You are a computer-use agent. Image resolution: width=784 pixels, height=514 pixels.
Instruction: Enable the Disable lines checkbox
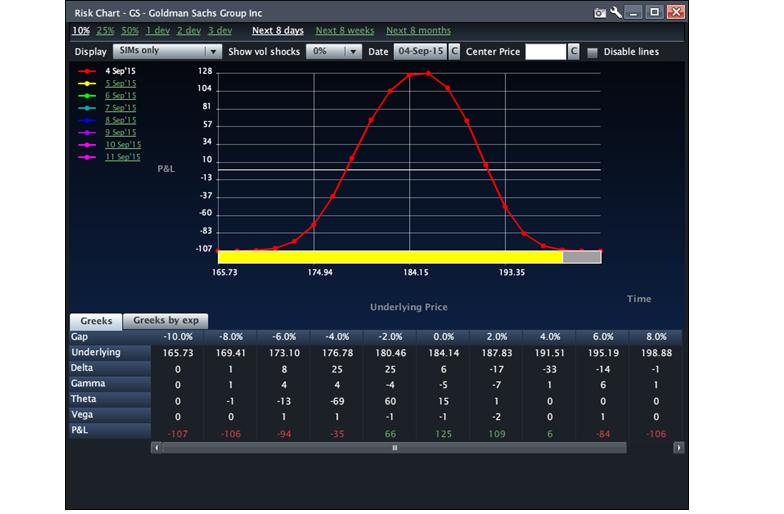(593, 52)
